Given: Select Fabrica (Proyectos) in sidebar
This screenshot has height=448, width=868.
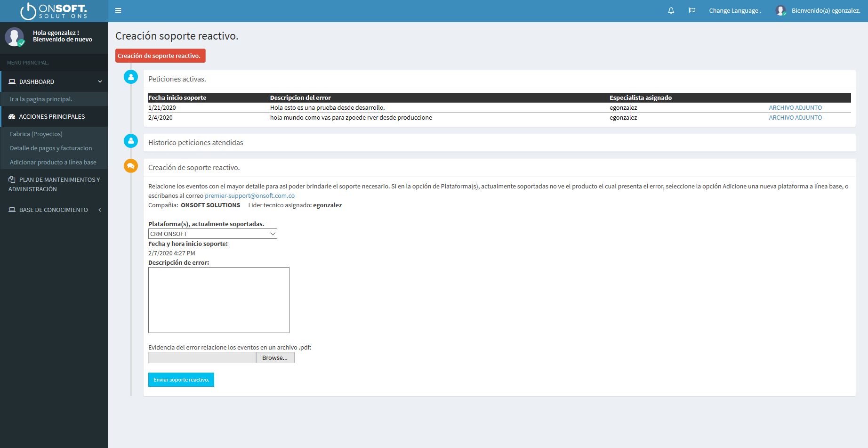Looking at the screenshot, I should 36,134.
